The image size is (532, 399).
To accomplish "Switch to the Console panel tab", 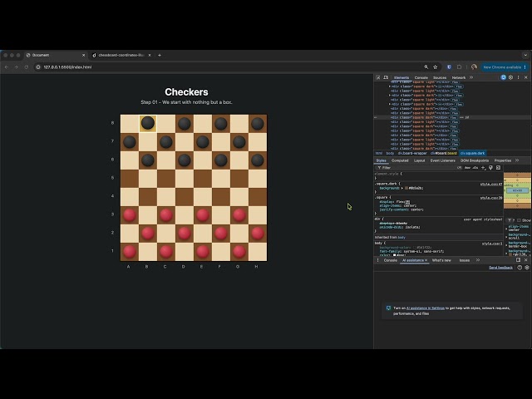I will pos(421,77).
